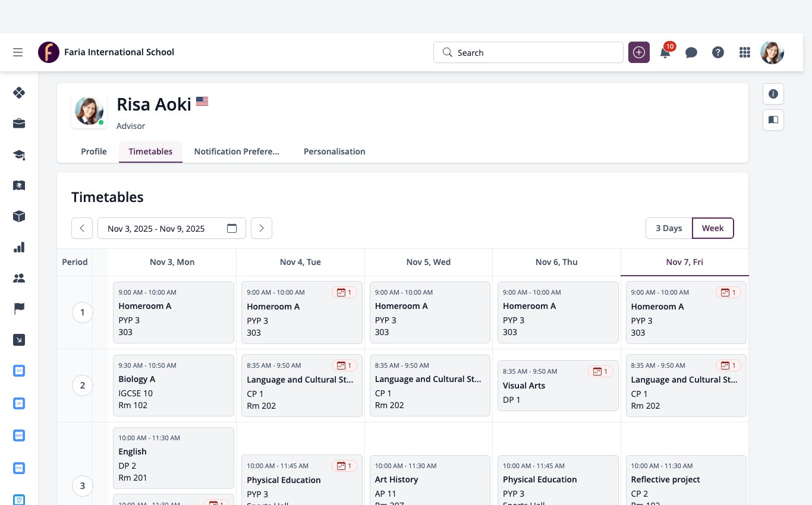Open the help question mark icon
Viewport: 812px width, 505px height.
coord(718,52)
